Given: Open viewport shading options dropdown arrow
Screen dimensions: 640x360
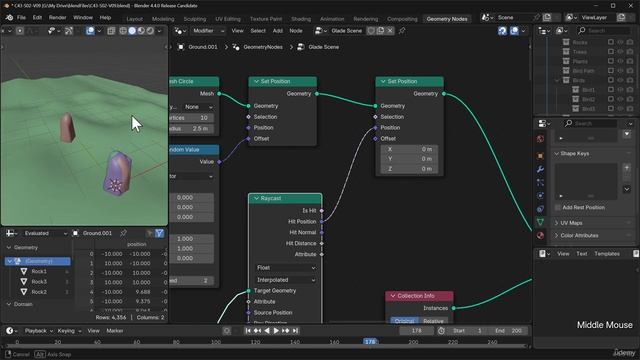Looking at the screenshot, I should click(160, 31).
